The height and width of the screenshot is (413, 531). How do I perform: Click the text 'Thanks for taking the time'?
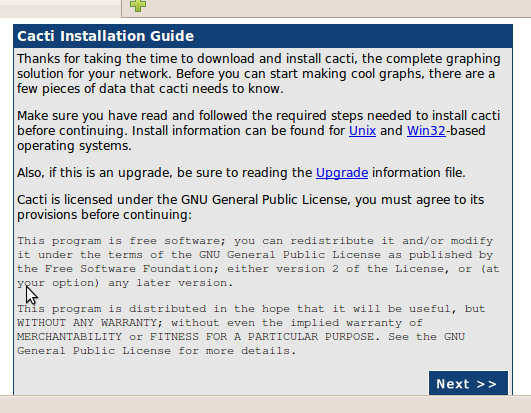[97, 59]
